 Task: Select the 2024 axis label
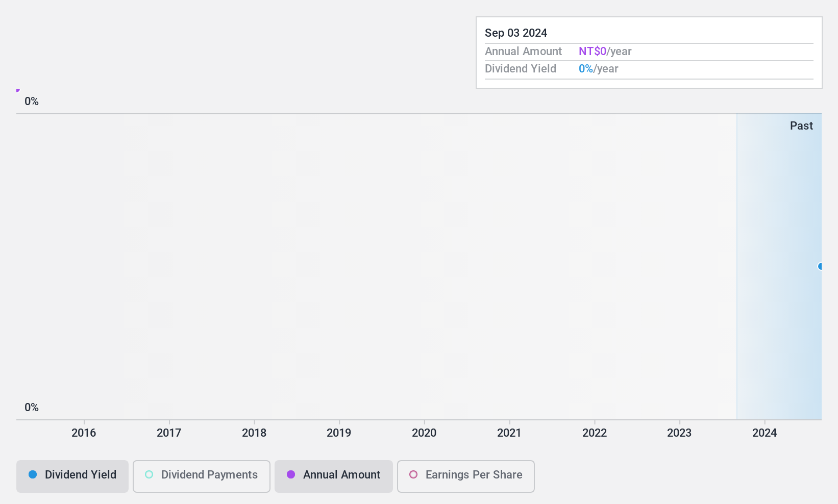point(765,433)
